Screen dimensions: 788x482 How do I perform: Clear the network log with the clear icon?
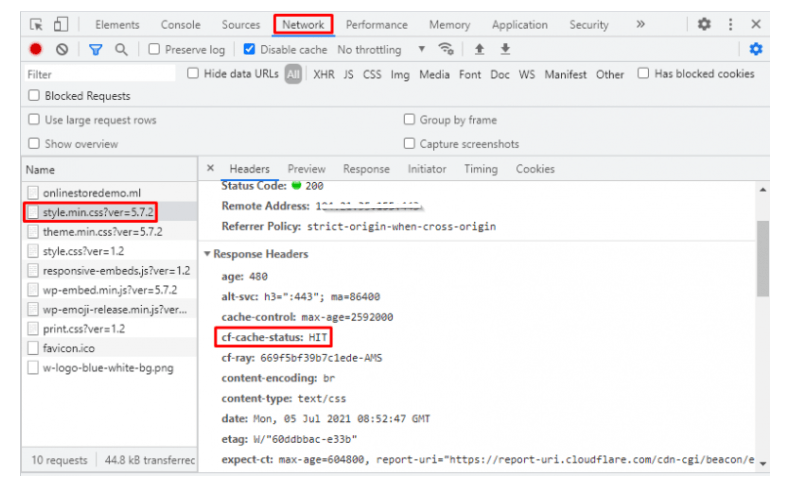click(x=62, y=49)
